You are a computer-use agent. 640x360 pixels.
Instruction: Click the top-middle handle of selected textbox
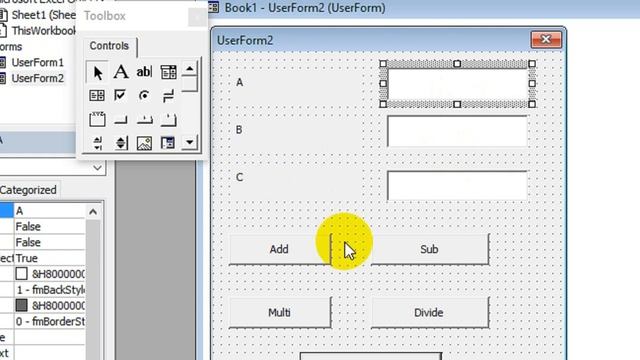pyautogui.click(x=457, y=64)
